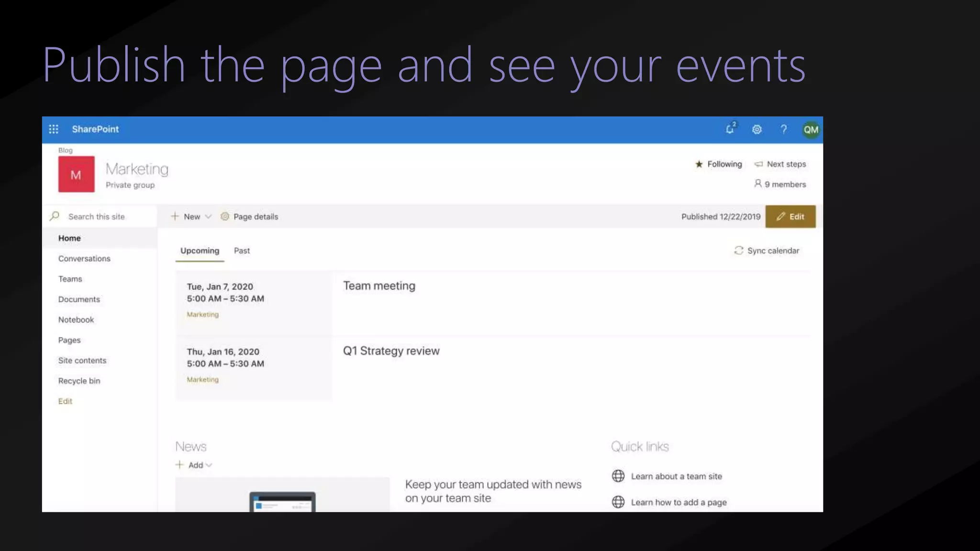The width and height of the screenshot is (980, 551).
Task: Click the news placeholder thumbnail
Action: (282, 495)
